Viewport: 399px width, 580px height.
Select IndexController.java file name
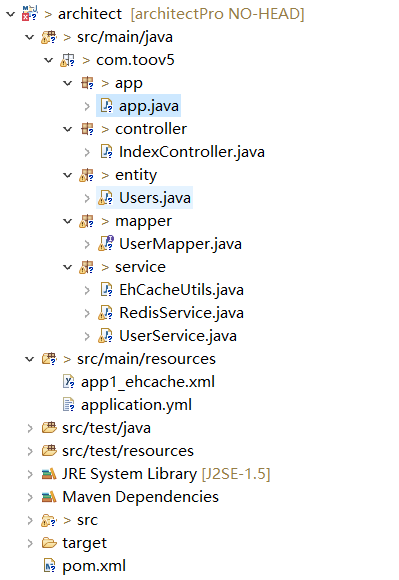[x=192, y=152]
